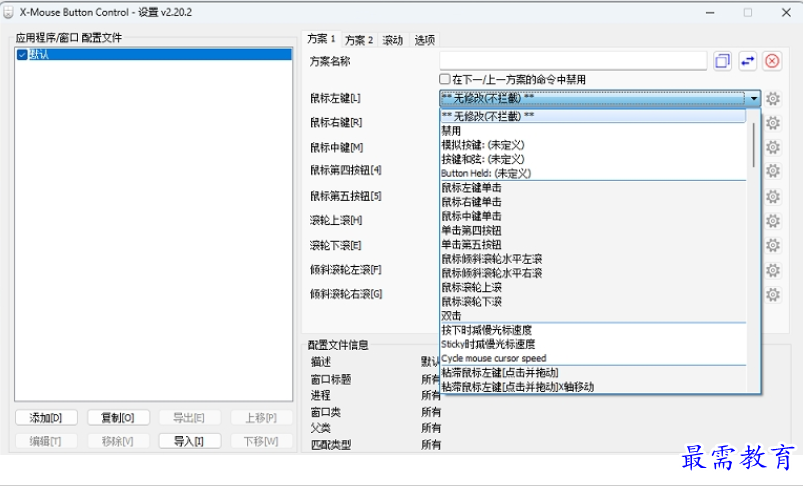Select 鼠标右键单击 option

pyautogui.click(x=593, y=202)
